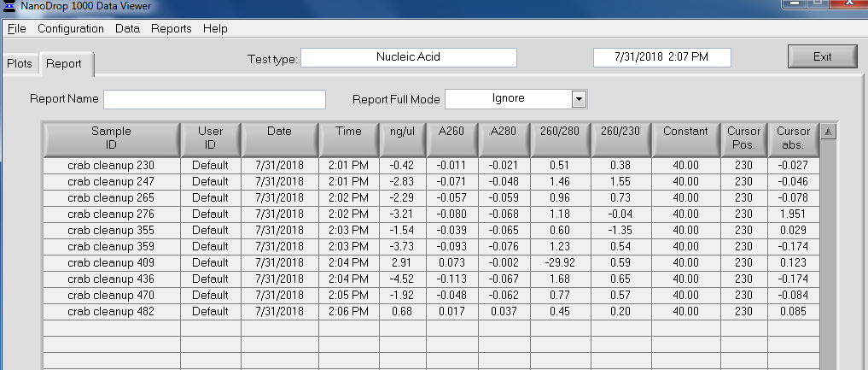Click the Sample ID column header

click(111, 138)
